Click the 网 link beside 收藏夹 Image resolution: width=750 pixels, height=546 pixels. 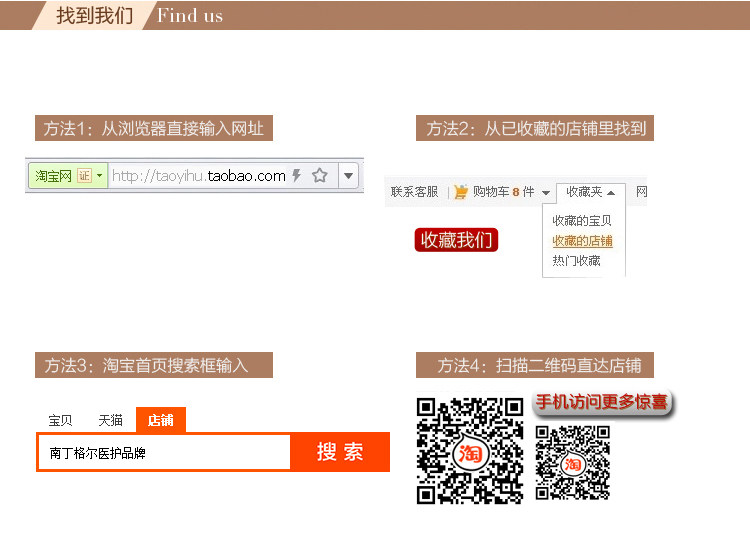coord(641,192)
